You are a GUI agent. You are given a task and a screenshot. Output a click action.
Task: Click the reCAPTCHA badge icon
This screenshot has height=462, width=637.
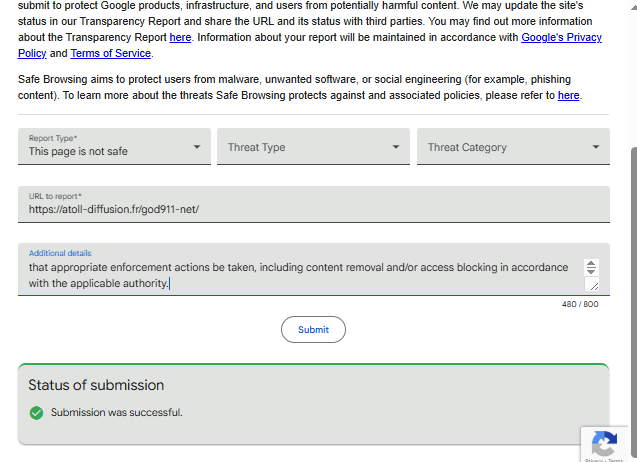point(604,444)
